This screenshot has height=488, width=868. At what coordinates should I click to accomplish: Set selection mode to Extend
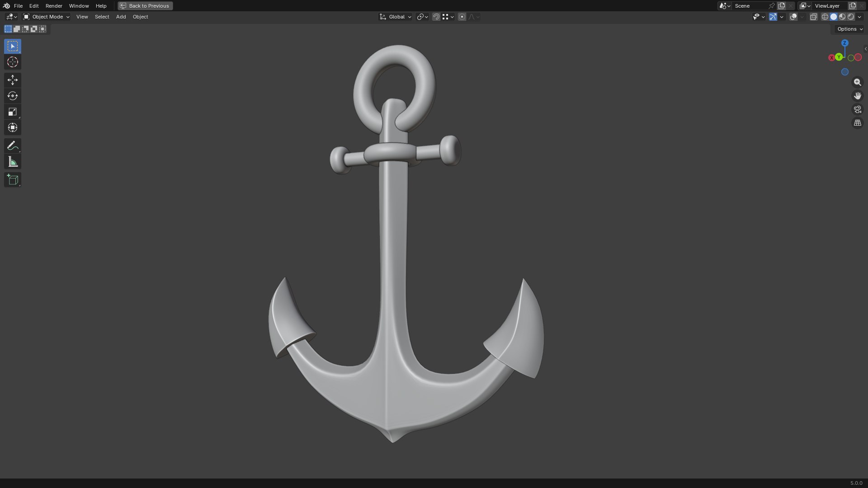tap(17, 29)
